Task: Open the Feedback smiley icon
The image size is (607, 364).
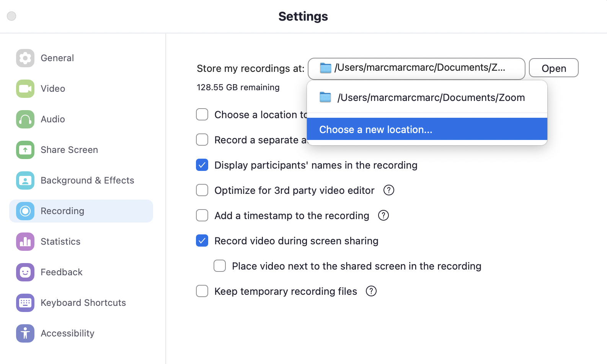Action: (x=25, y=272)
